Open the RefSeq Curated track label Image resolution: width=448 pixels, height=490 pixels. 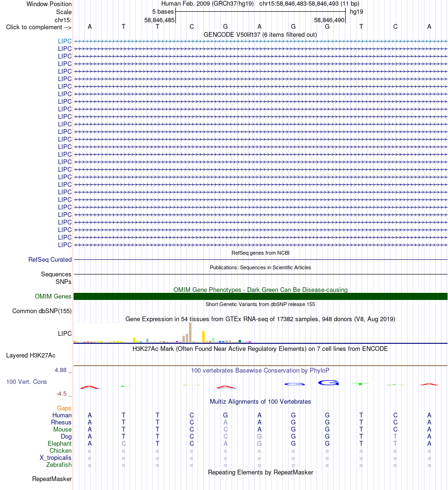50,260
